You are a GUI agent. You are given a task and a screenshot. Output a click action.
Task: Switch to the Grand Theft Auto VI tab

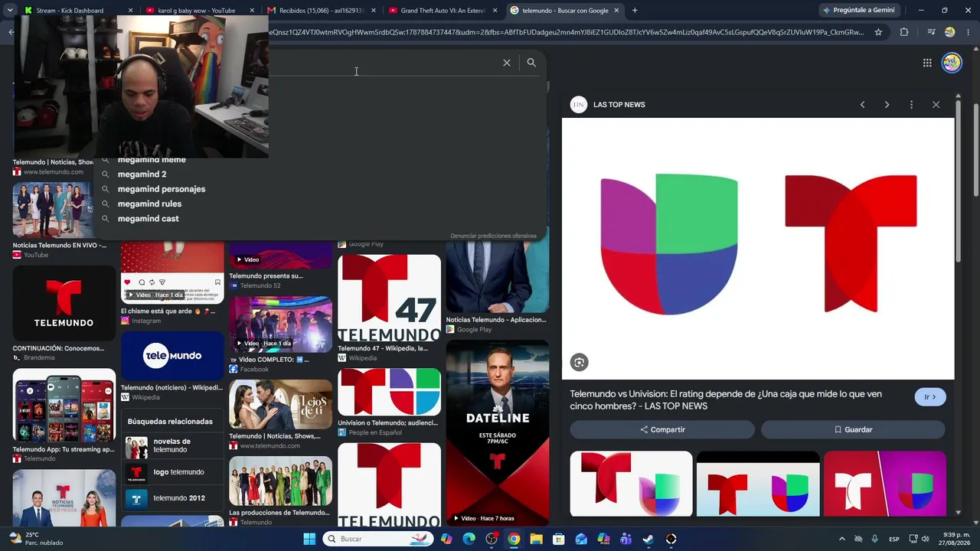443,11
